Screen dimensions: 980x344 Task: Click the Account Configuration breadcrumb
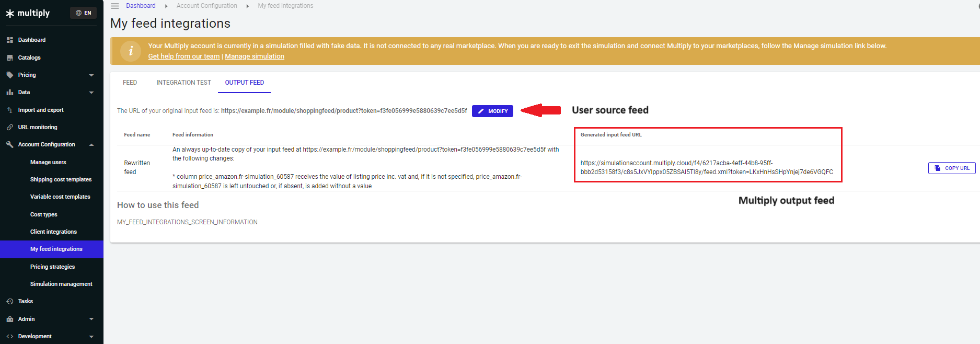point(206,6)
